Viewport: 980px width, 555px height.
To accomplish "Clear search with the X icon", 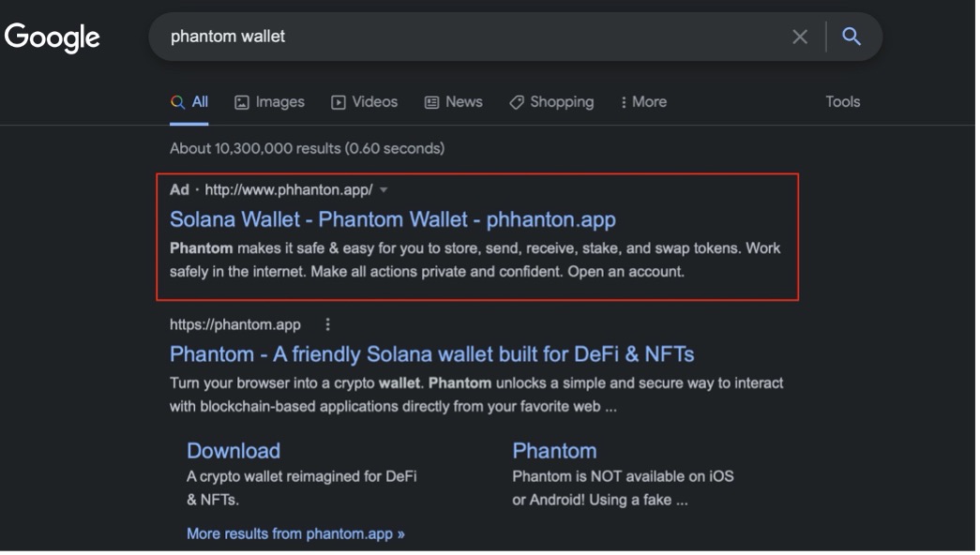I will pyautogui.click(x=799, y=37).
